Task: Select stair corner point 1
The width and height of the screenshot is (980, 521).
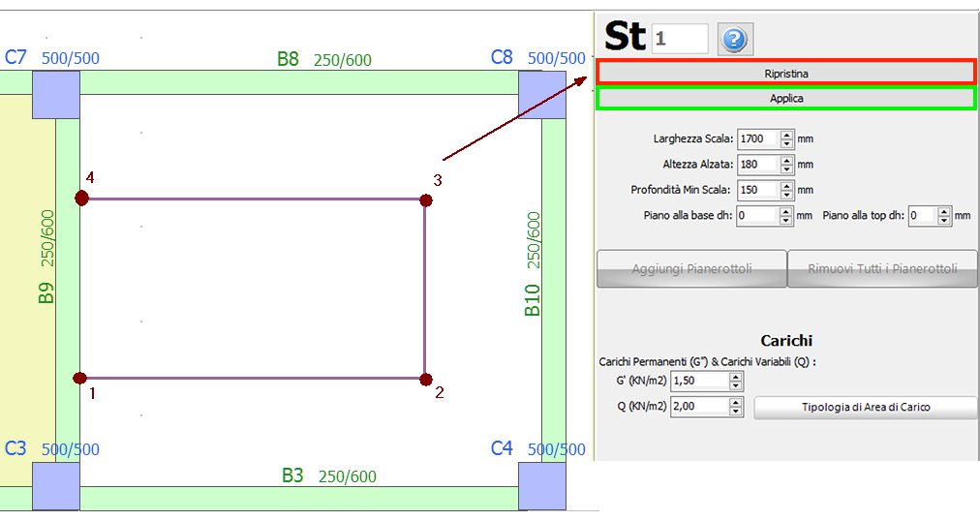Action: point(80,378)
